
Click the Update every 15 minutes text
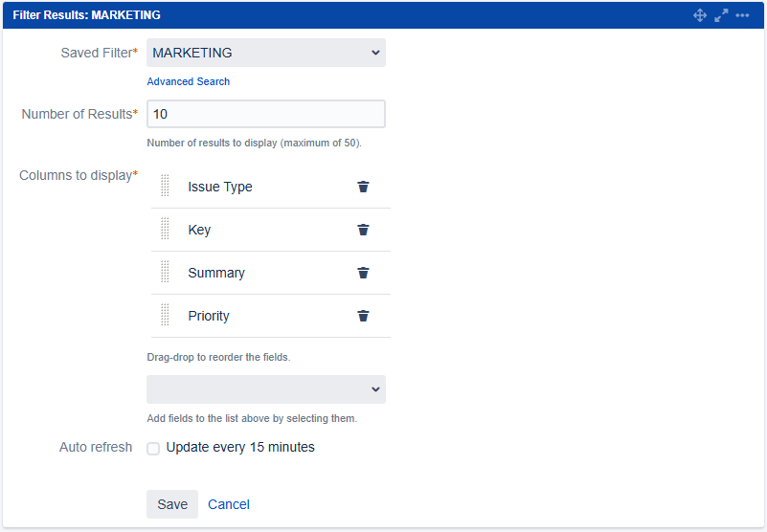point(240,447)
